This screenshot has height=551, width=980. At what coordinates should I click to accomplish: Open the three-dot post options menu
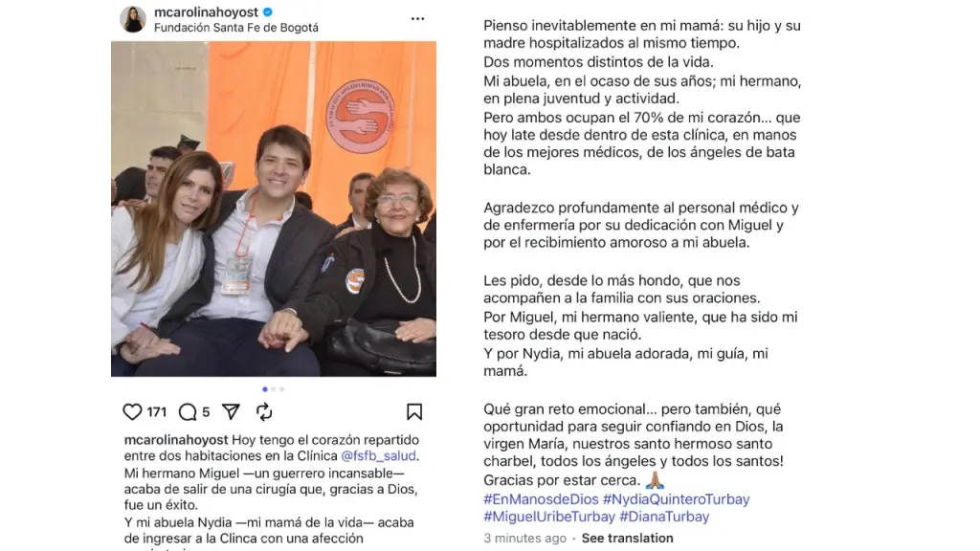click(x=417, y=19)
